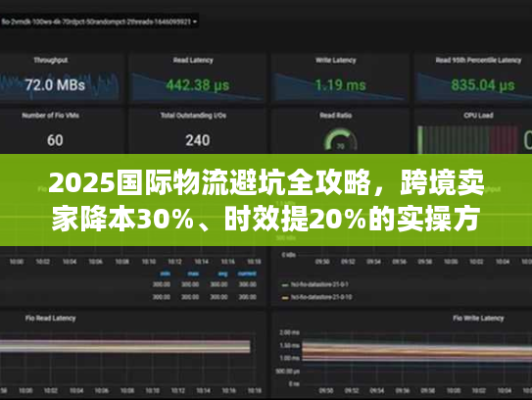
Task: Click the 2.00 ms axis label
Action: click(289, 332)
